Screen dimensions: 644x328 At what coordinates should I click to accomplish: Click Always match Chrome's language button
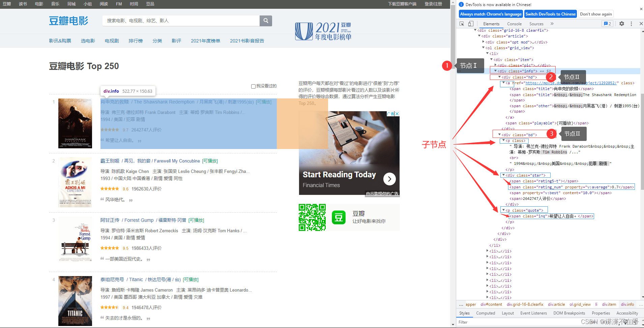491,14
